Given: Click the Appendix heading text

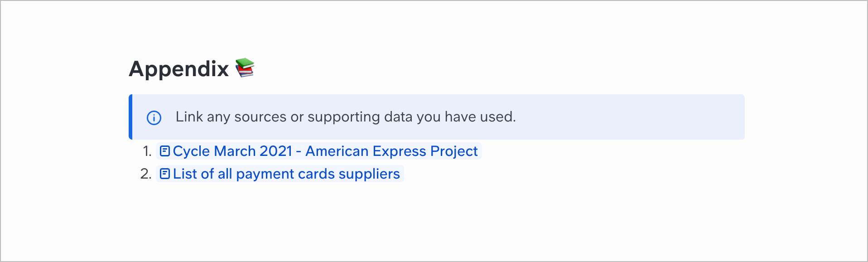Looking at the screenshot, I should point(179,69).
